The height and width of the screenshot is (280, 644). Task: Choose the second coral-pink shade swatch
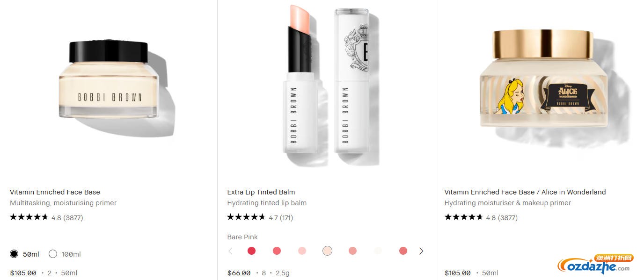coord(277,251)
